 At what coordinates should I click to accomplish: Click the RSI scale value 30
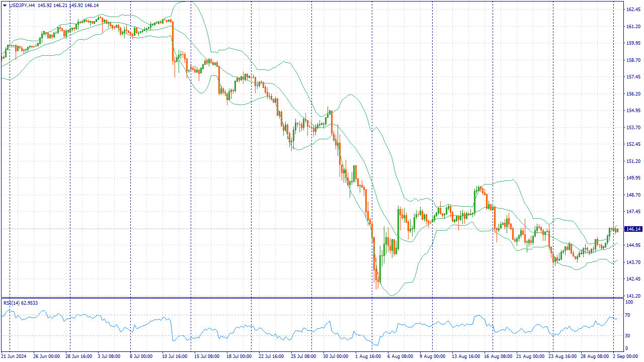click(x=628, y=335)
